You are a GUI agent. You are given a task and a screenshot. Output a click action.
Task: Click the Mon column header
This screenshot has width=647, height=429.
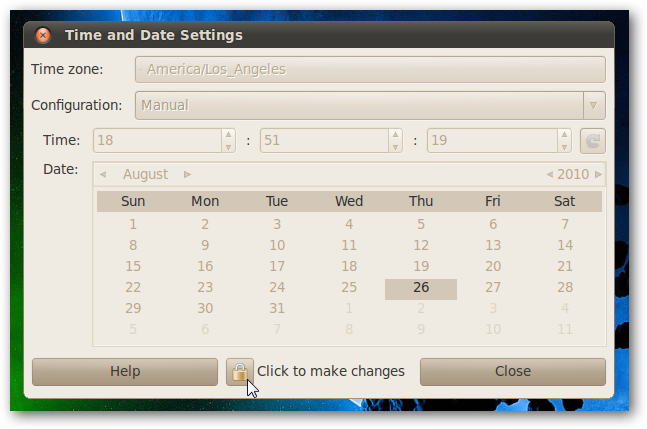205,201
